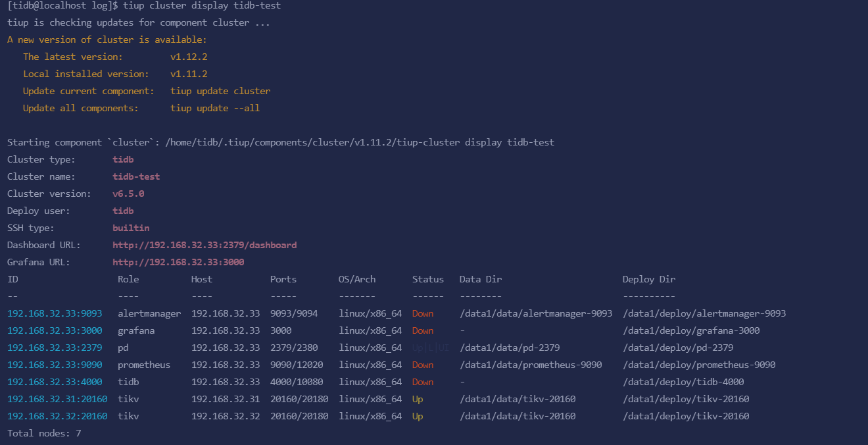Click deploy dir /data1/deploy/alertmanager-9093
The image size is (868, 445).
(704, 313)
